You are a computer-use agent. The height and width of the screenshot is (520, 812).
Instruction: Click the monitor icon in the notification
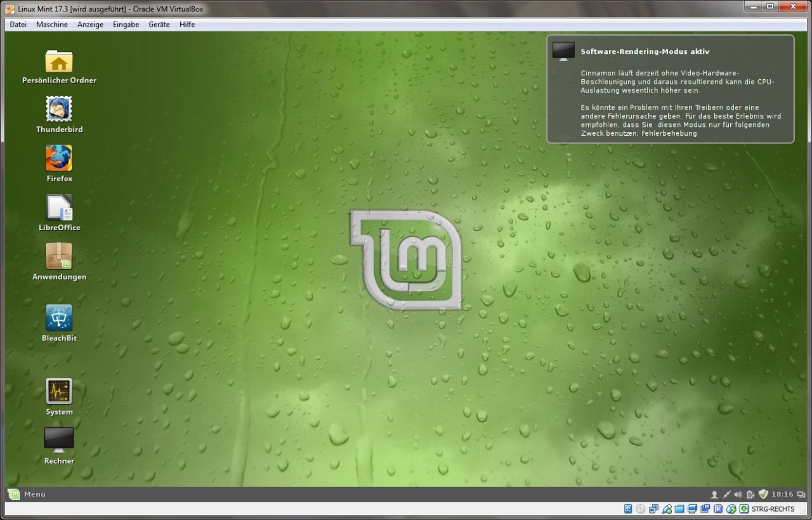563,51
